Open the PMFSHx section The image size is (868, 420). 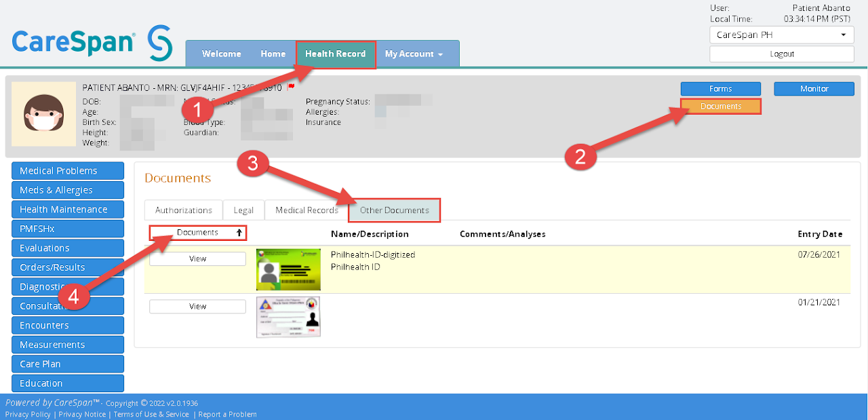coord(68,229)
